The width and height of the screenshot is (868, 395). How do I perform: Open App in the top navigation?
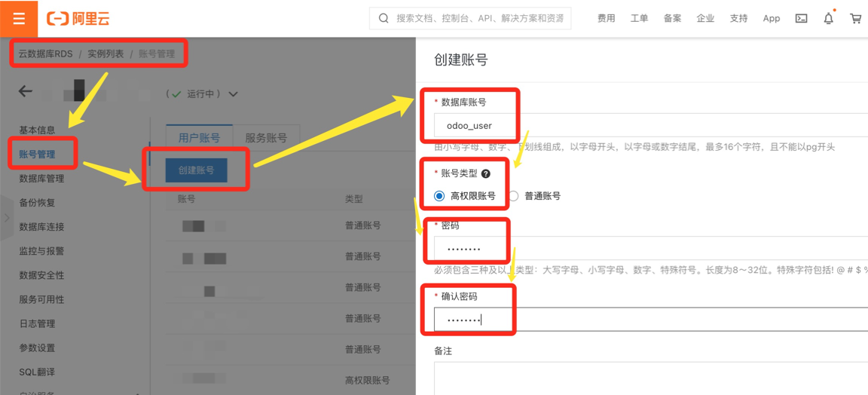point(771,18)
